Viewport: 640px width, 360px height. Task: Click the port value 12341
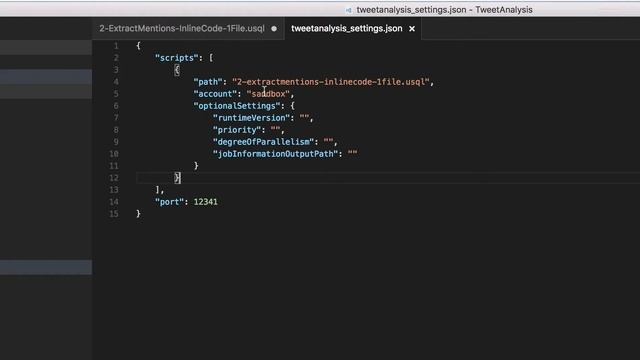[x=205, y=202]
